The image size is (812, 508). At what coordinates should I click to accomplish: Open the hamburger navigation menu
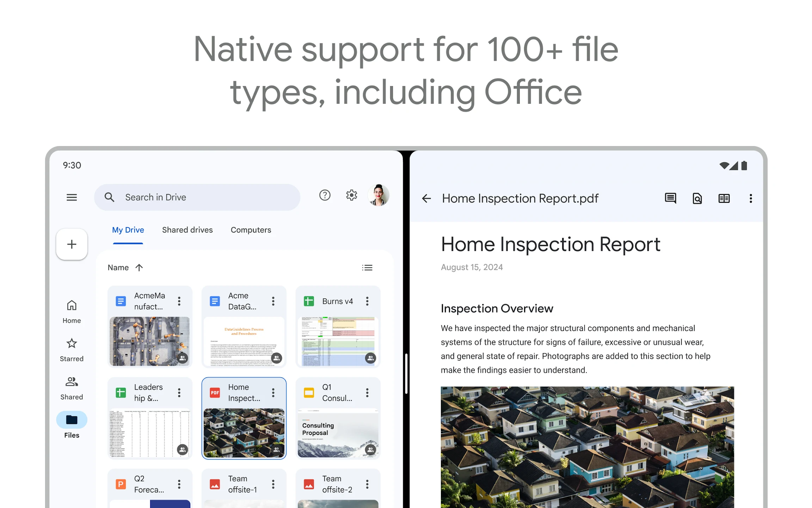(72, 198)
